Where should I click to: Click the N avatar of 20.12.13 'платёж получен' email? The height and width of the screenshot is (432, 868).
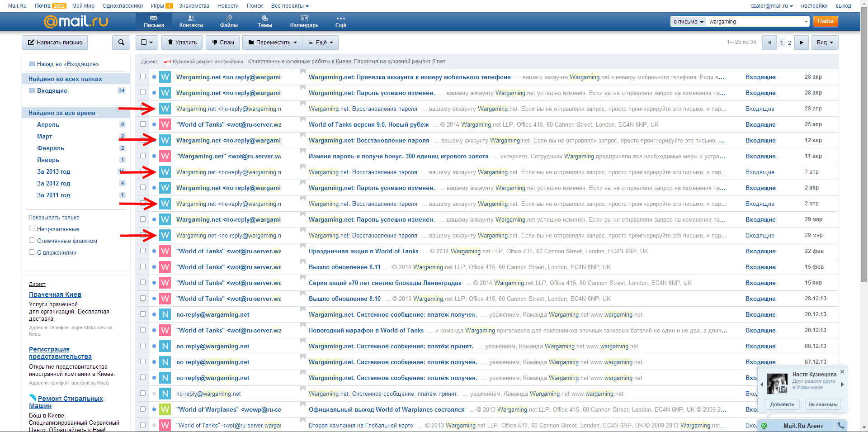click(x=165, y=314)
